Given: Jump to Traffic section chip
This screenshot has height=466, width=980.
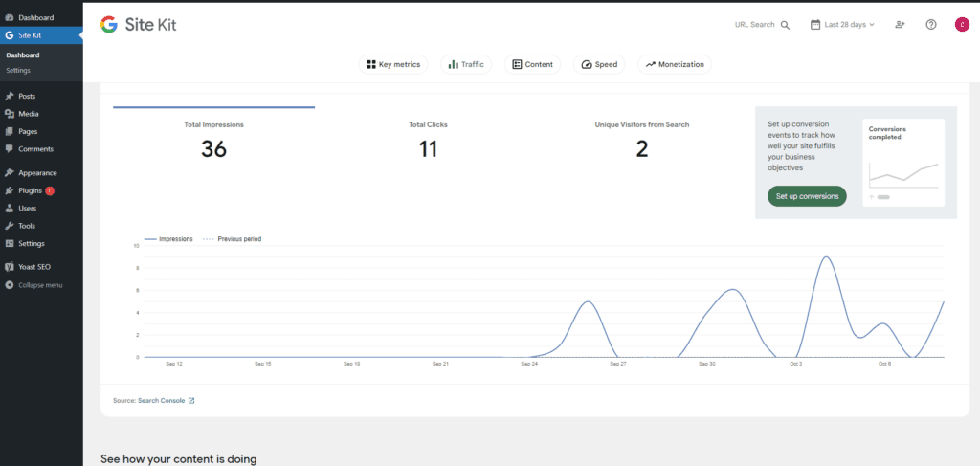Looking at the screenshot, I should pos(466,64).
